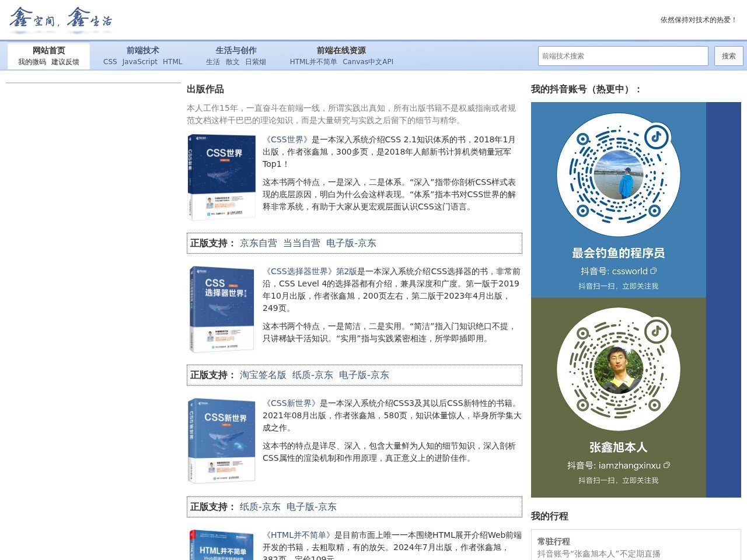
Task: Copy the cssworld Douyin ID icon
Action: pyautogui.click(x=654, y=271)
